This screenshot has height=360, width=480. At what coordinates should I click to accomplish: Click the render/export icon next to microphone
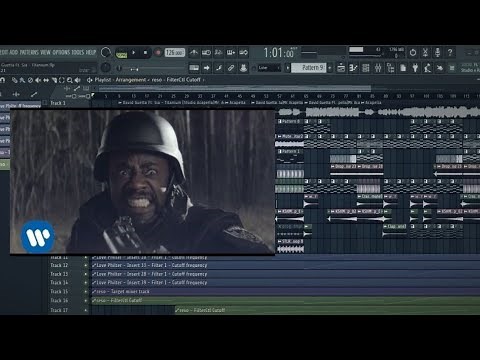point(425,52)
